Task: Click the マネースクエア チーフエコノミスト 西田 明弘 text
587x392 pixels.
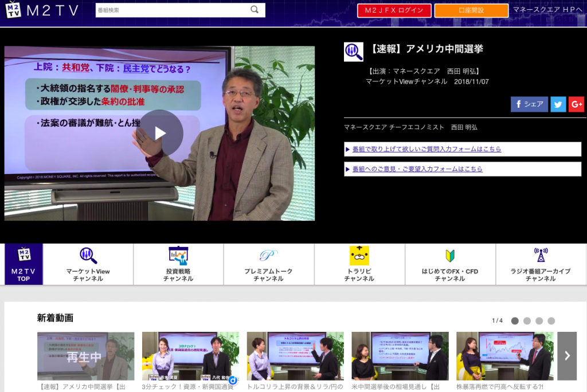Action: [x=410, y=127]
